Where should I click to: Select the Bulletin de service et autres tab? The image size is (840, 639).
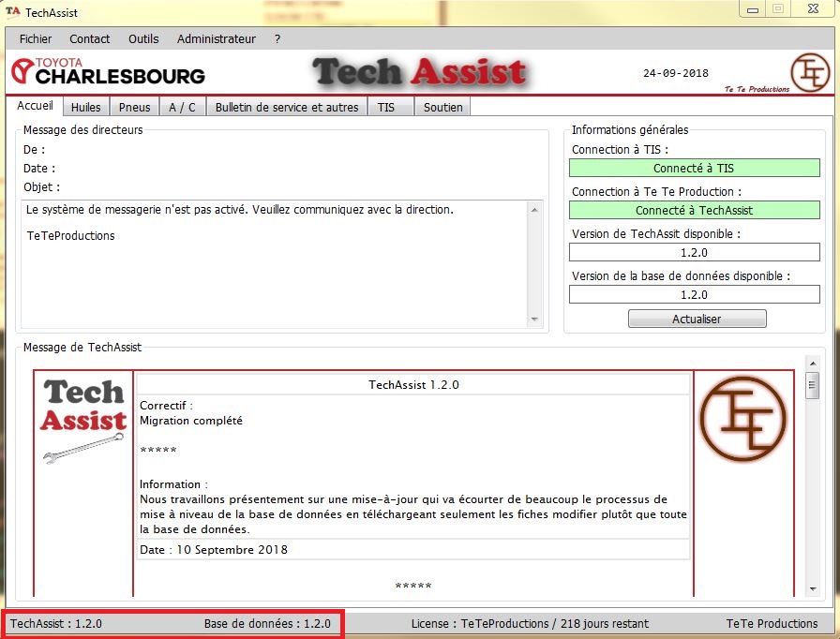287,108
